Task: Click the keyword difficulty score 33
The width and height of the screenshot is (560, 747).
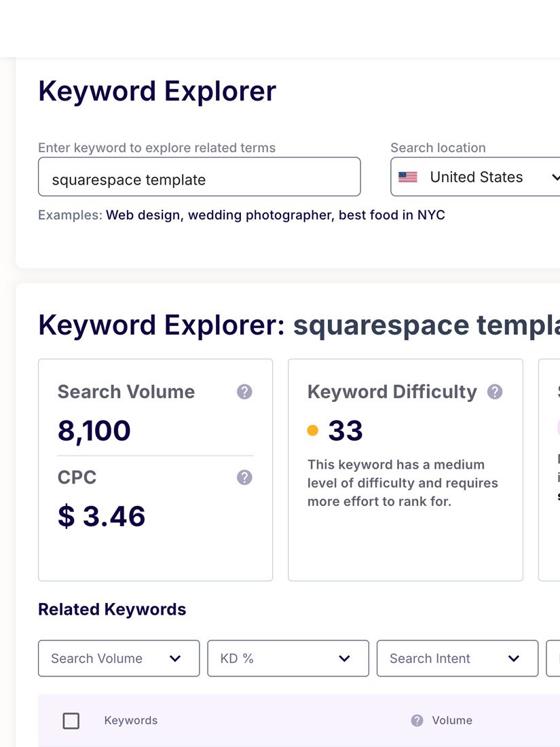Action: 346,431
